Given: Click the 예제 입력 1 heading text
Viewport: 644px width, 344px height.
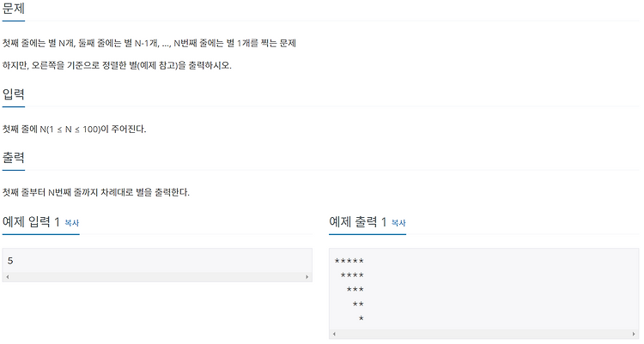Looking at the screenshot, I should tap(31, 222).
